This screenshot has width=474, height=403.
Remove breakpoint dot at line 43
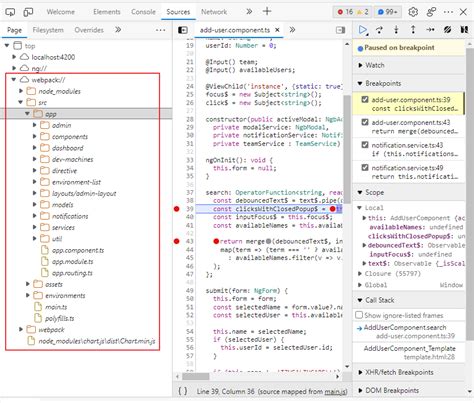point(177,241)
